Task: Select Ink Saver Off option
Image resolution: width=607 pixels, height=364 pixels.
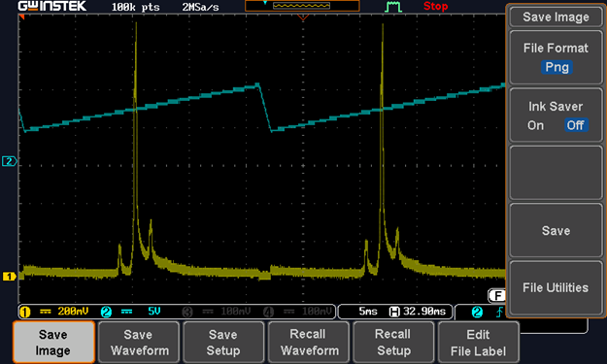Action: pos(576,125)
